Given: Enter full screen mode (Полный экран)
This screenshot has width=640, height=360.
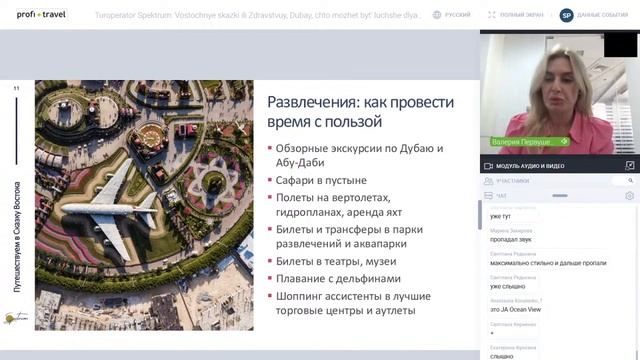Looking at the screenshot, I should (x=516, y=15).
